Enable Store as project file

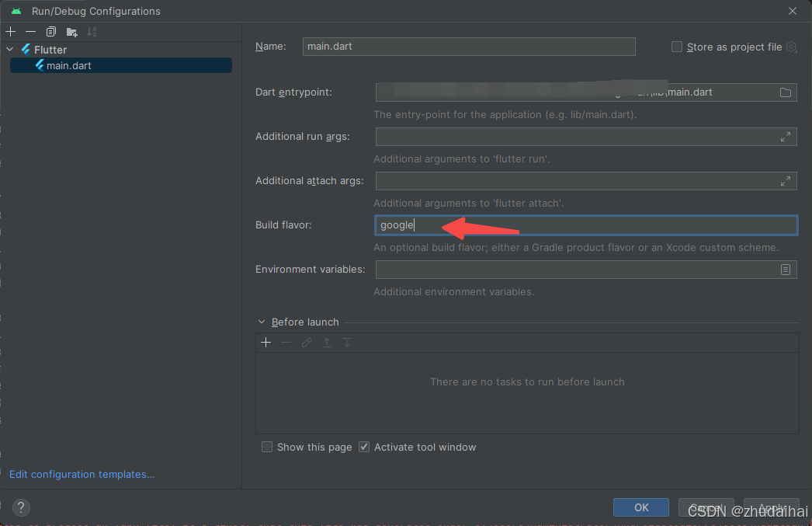[676, 47]
